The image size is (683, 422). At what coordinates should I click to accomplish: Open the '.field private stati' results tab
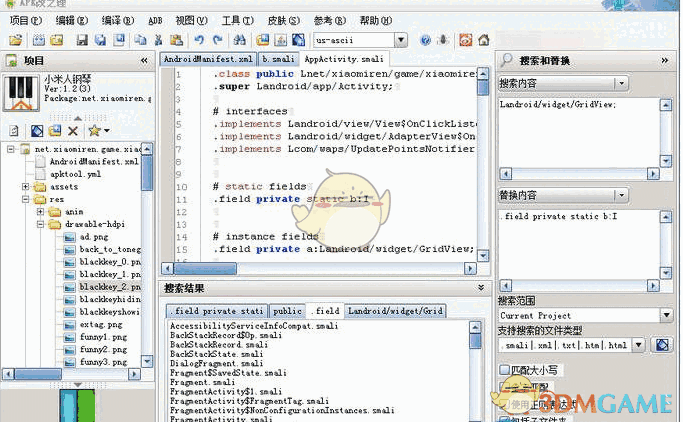tap(217, 311)
